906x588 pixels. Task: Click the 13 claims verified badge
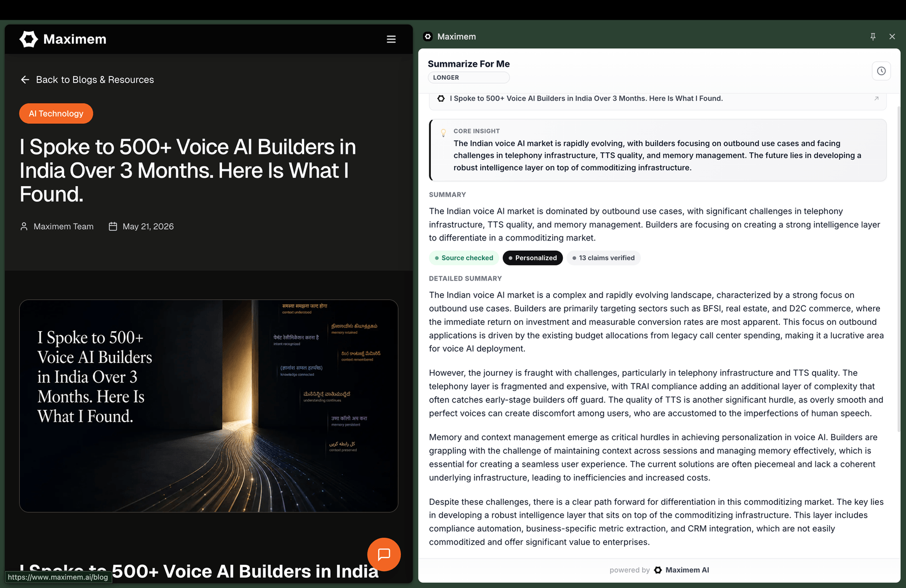pyautogui.click(x=603, y=258)
